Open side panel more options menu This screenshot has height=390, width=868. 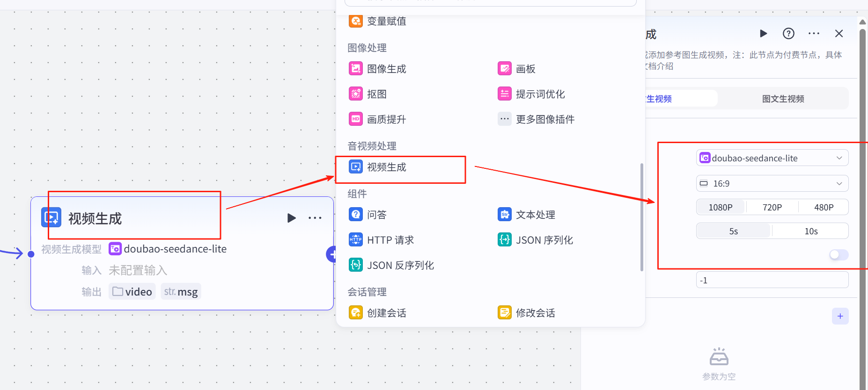click(814, 34)
